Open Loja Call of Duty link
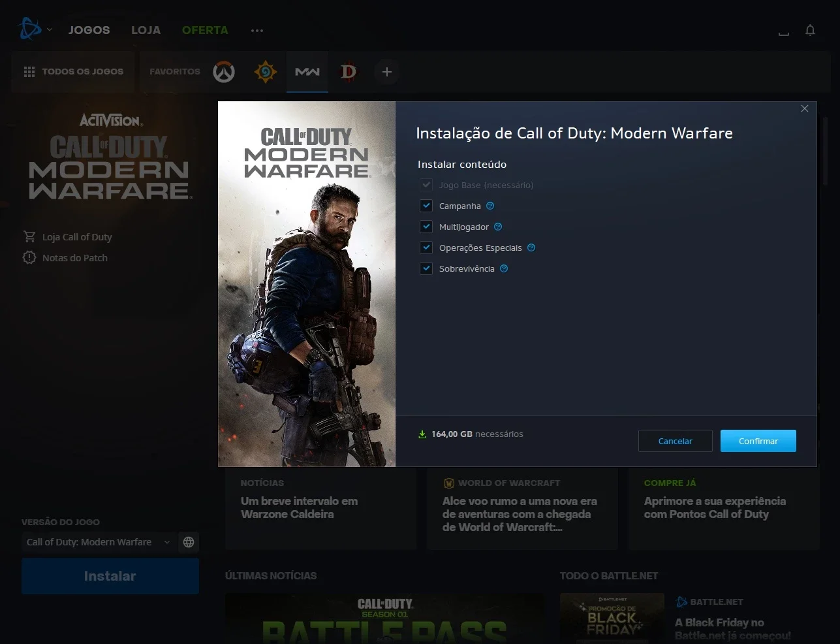840x644 pixels. (x=68, y=237)
